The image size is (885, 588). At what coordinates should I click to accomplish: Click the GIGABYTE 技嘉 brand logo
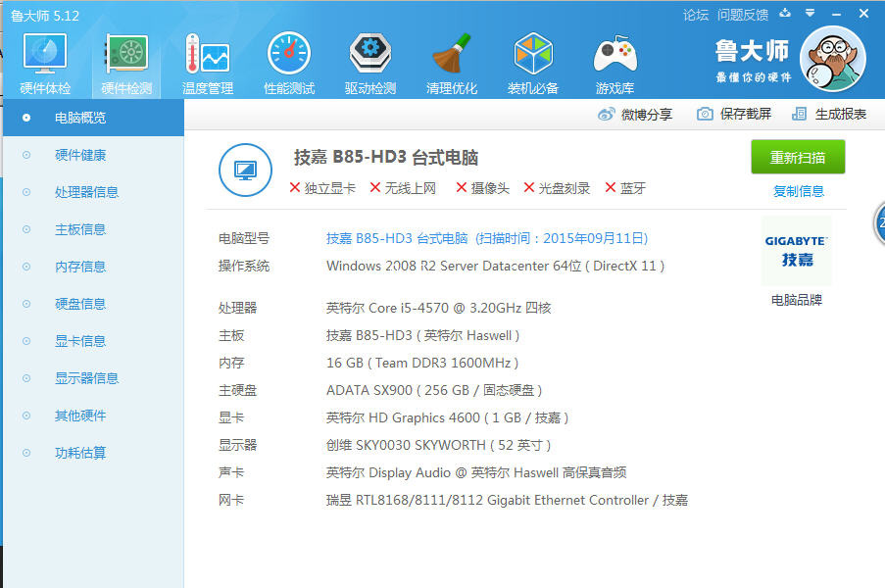click(x=797, y=251)
